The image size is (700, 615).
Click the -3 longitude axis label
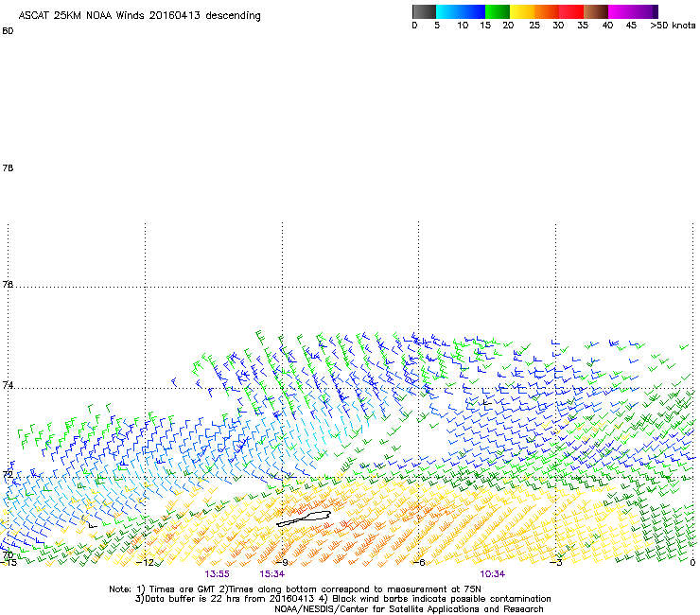click(x=556, y=563)
